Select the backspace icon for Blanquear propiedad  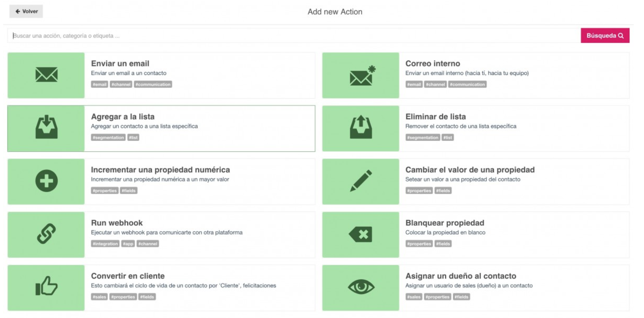click(361, 234)
